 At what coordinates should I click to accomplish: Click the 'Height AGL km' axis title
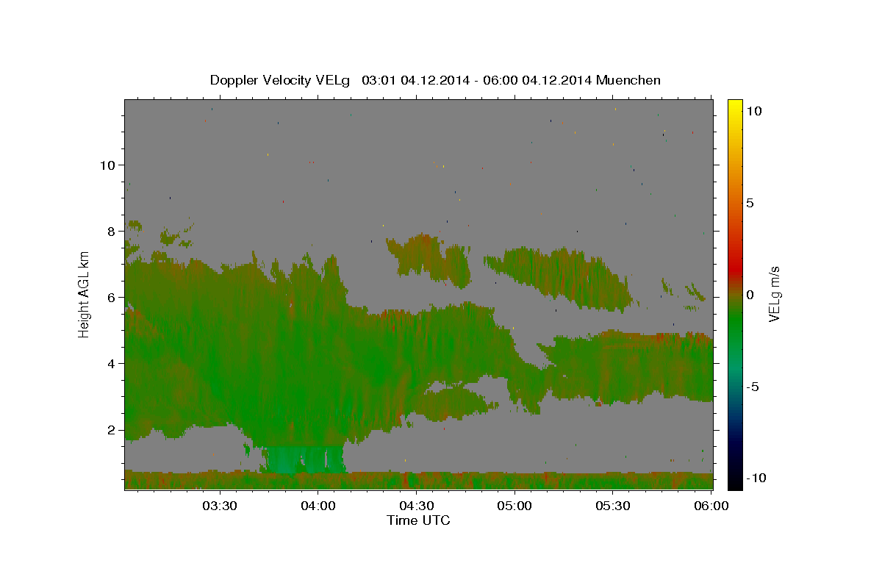click(x=85, y=294)
